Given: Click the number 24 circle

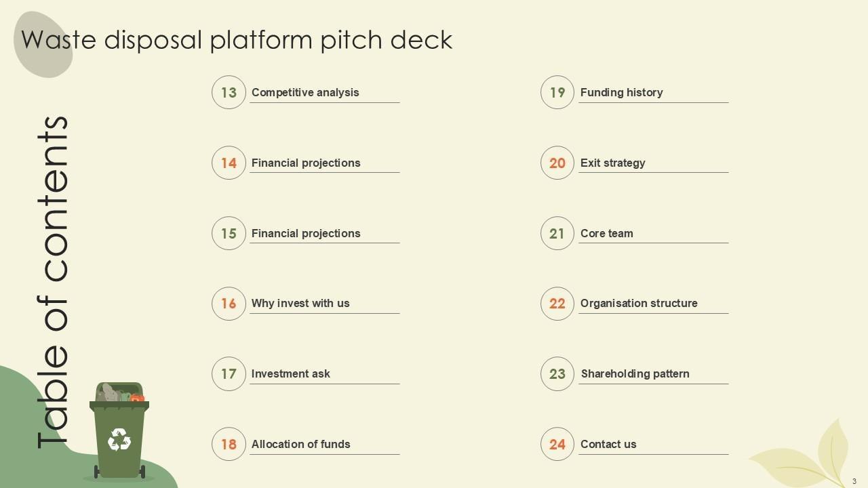Looking at the screenshot, I should point(557,444).
